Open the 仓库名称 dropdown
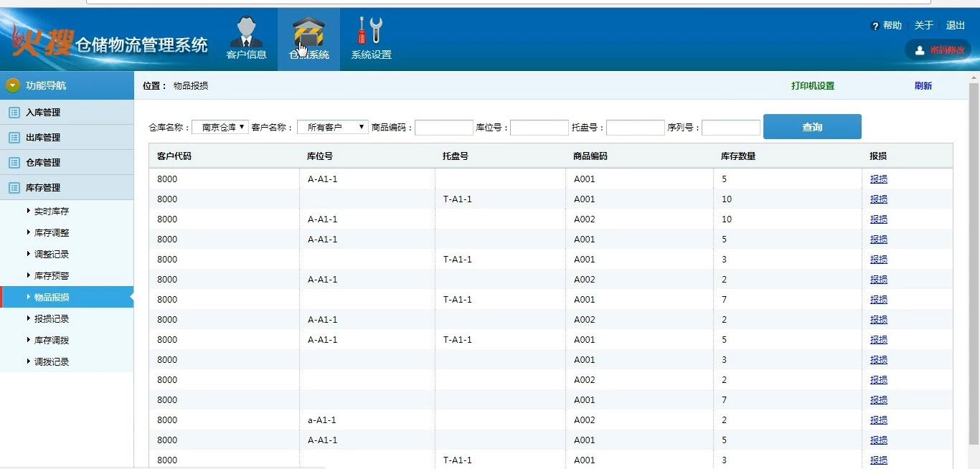This screenshot has height=469, width=980. click(220, 127)
